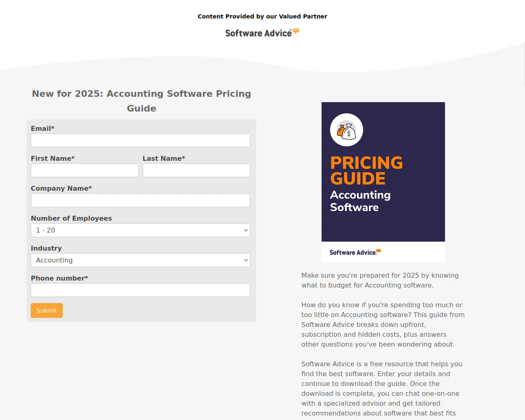
Task: Open the Industry dropdown showing Accounting
Action: click(140, 260)
